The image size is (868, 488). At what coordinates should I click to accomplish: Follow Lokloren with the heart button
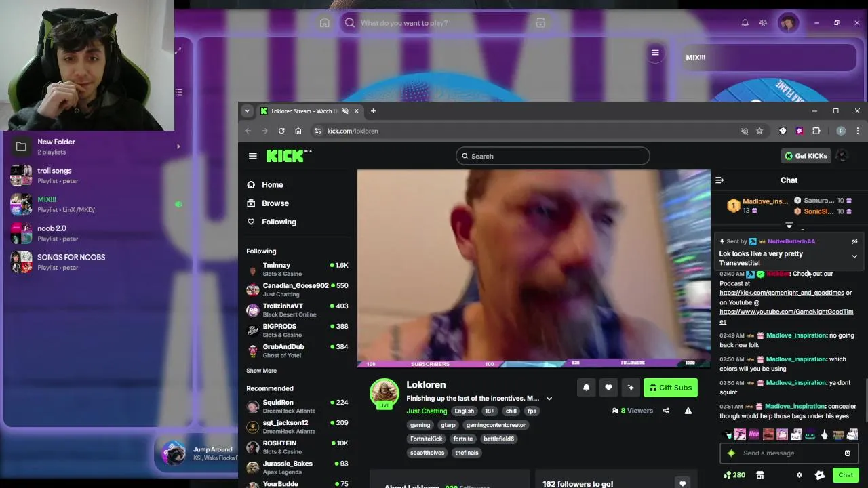click(x=608, y=388)
